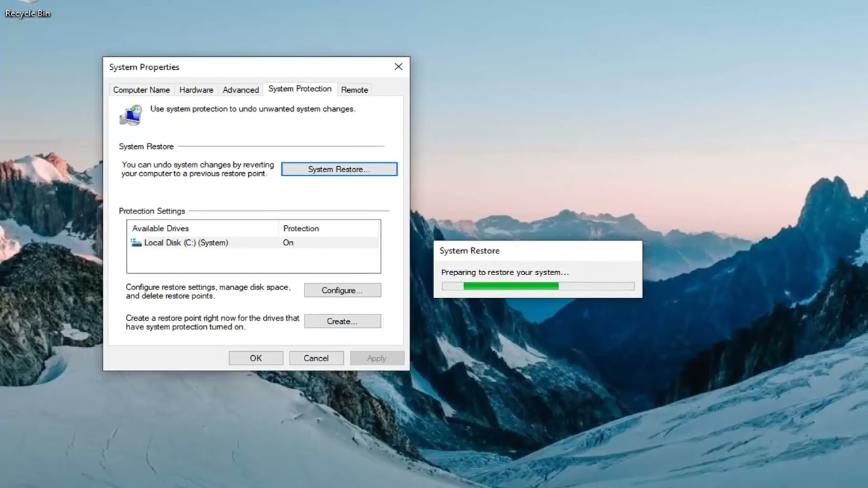Image resolution: width=868 pixels, height=488 pixels.
Task: Click the System Restore section label
Action: (146, 146)
